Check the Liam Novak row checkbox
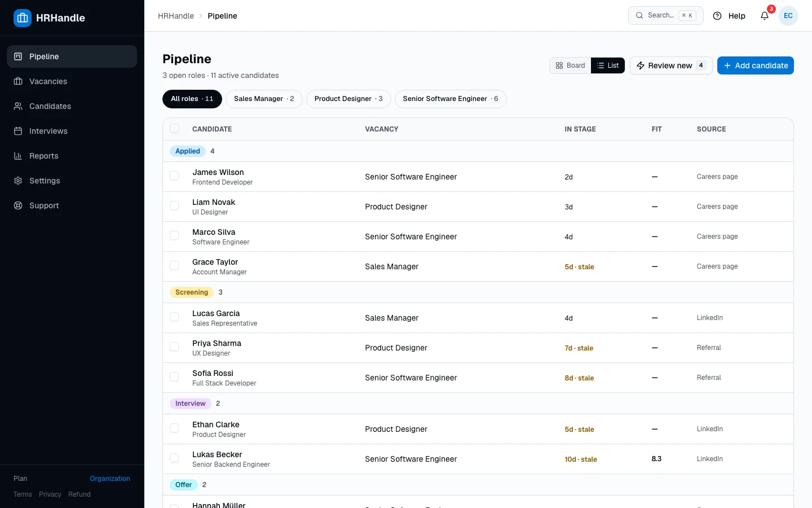 coord(174,205)
